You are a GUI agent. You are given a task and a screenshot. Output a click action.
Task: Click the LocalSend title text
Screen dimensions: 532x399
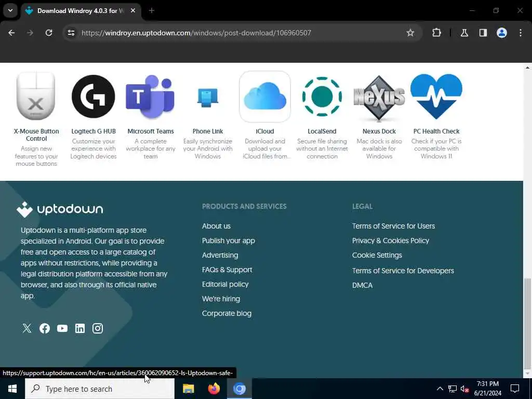(322, 131)
